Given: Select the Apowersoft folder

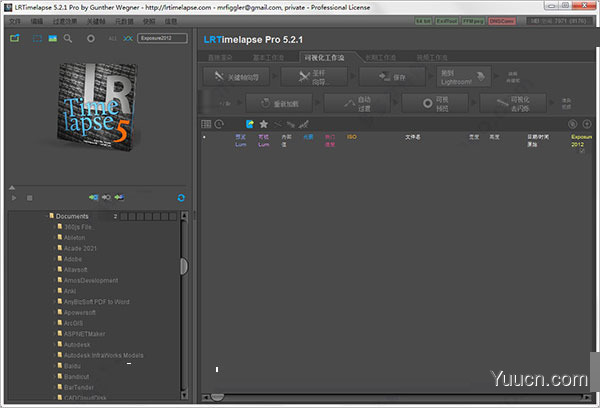Looking at the screenshot, I should tap(80, 313).
